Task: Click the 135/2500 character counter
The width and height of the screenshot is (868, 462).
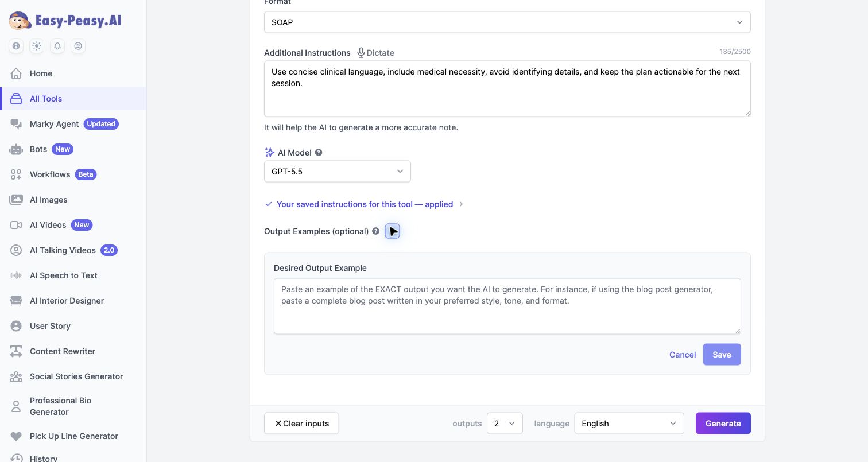Action: (735, 52)
